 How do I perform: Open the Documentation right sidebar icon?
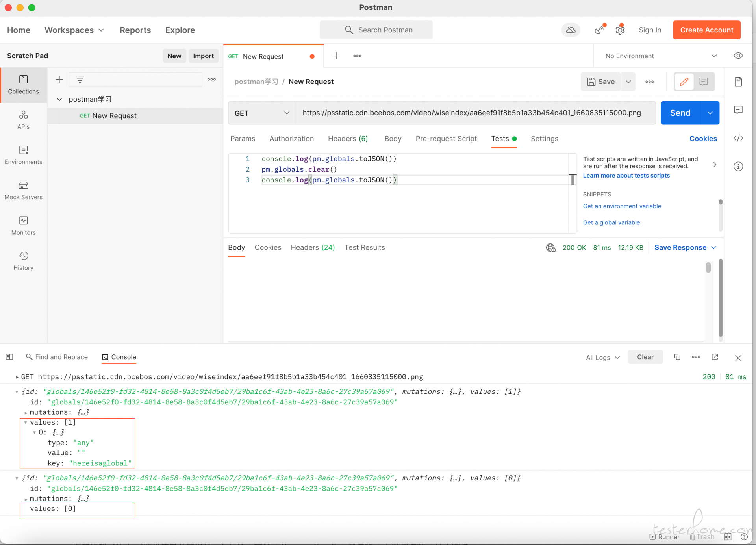click(738, 82)
